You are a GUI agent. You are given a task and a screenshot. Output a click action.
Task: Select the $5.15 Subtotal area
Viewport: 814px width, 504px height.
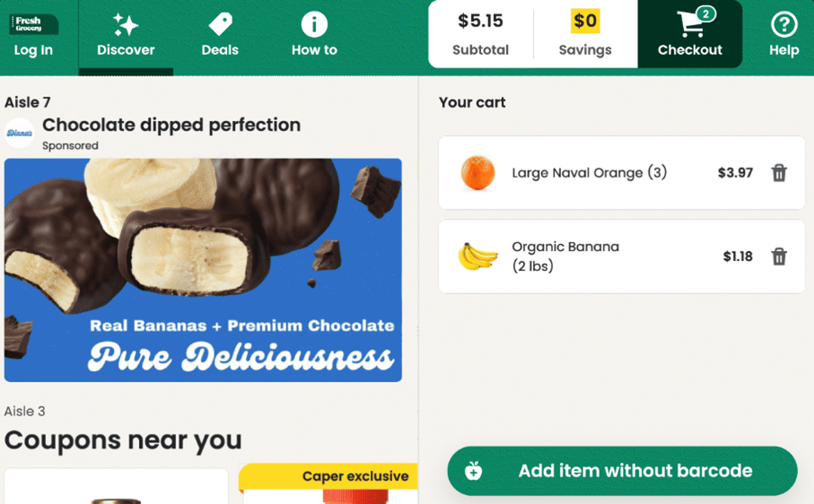pos(480,33)
